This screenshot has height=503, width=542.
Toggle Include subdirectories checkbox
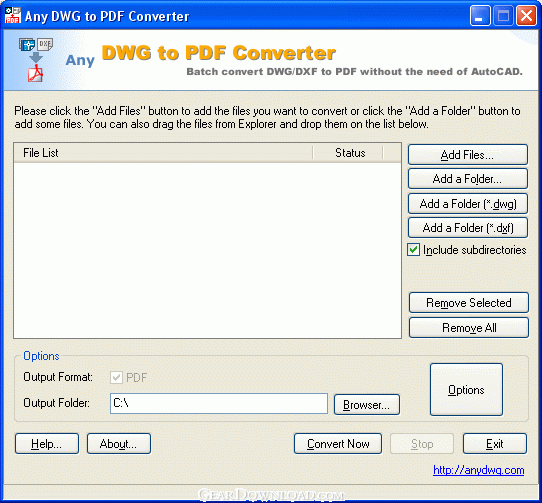[413, 250]
